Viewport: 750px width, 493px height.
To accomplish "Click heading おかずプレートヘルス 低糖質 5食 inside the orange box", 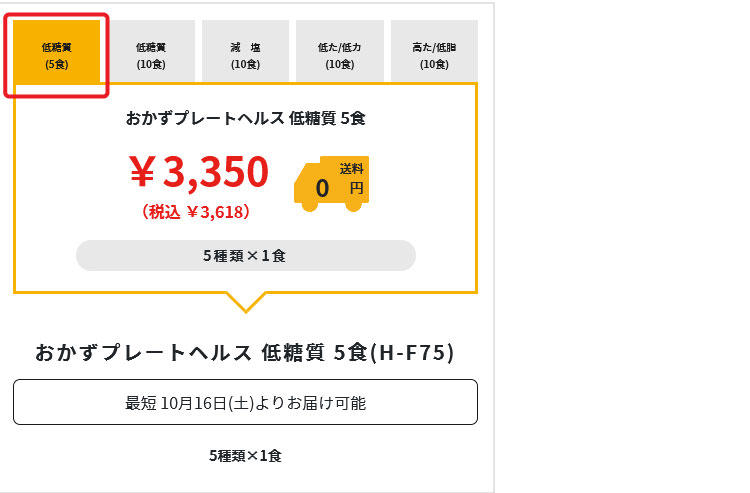I will (x=245, y=118).
